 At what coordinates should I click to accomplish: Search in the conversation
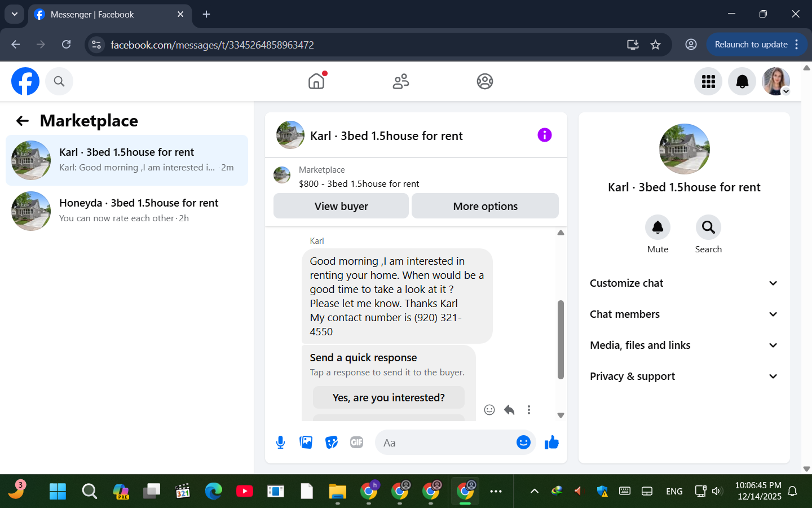[708, 227]
